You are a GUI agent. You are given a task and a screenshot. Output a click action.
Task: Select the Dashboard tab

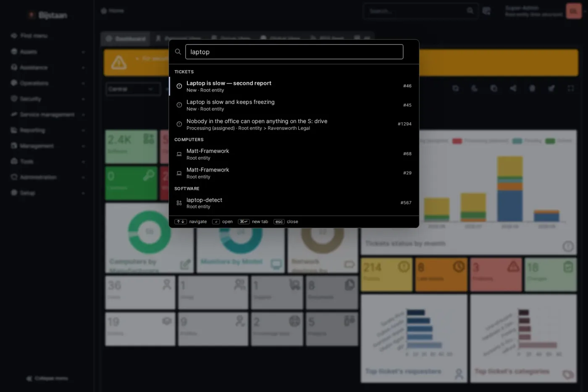coord(126,39)
